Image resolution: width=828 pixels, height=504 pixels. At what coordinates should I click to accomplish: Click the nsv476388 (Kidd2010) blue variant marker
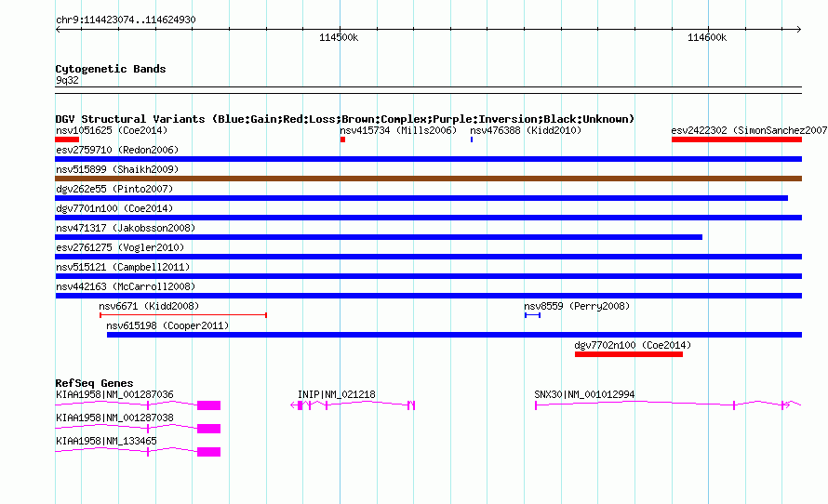[x=472, y=139]
